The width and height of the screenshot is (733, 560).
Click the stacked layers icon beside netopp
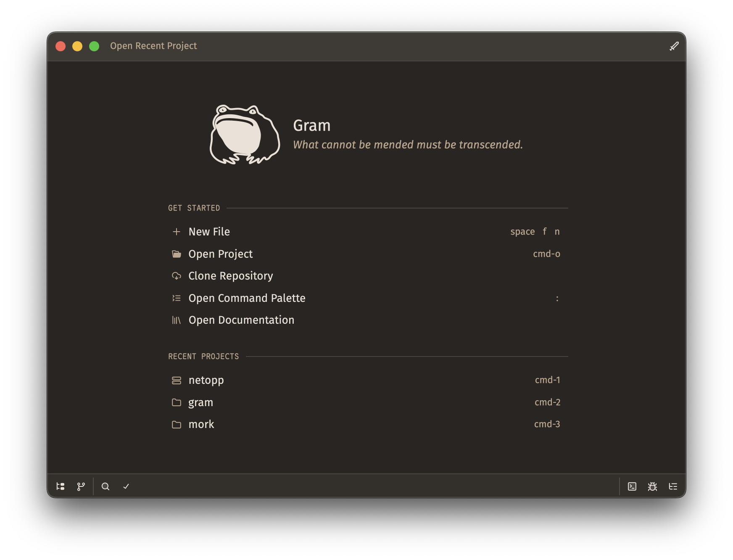coord(177,380)
